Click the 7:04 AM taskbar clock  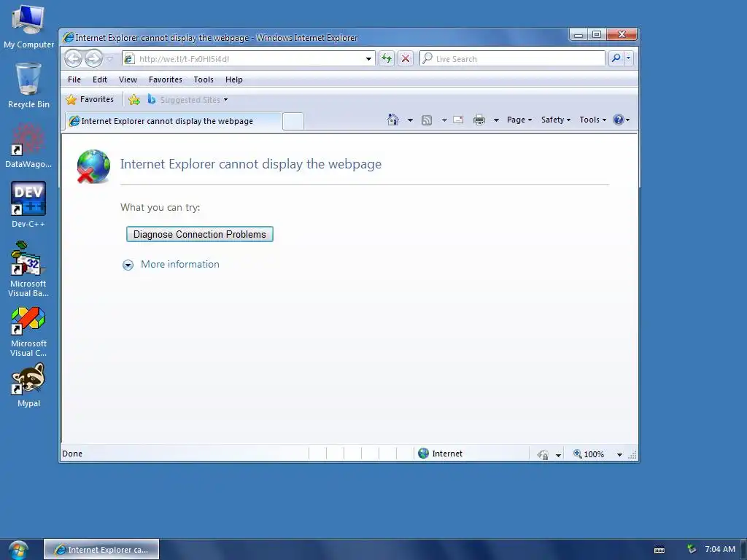(x=720, y=550)
